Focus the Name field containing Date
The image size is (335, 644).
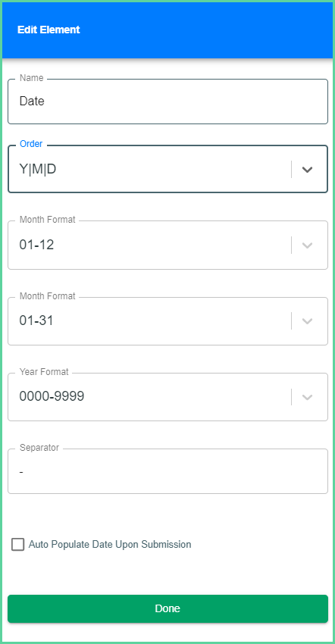point(167,101)
